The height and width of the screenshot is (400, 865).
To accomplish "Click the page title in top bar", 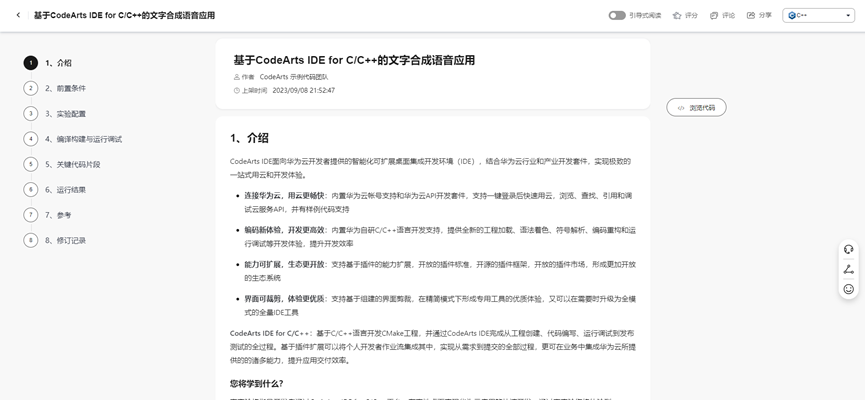I will coord(125,15).
